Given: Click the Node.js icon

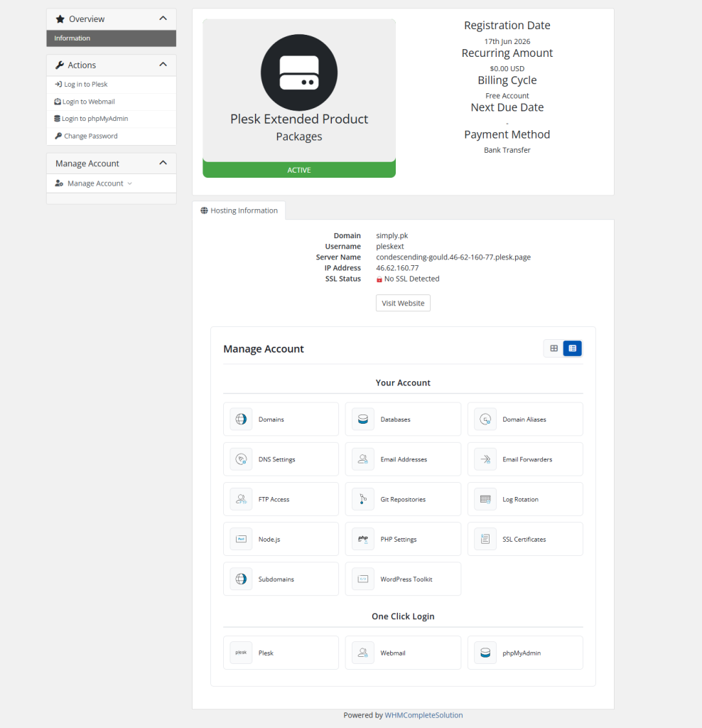Looking at the screenshot, I should point(241,539).
